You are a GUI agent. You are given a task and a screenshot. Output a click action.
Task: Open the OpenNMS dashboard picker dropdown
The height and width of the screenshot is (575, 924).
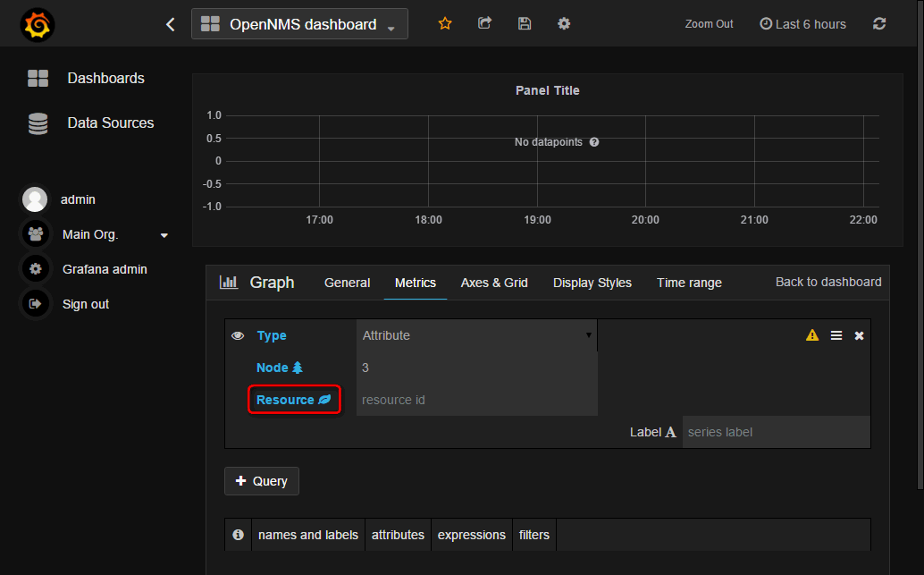[299, 24]
